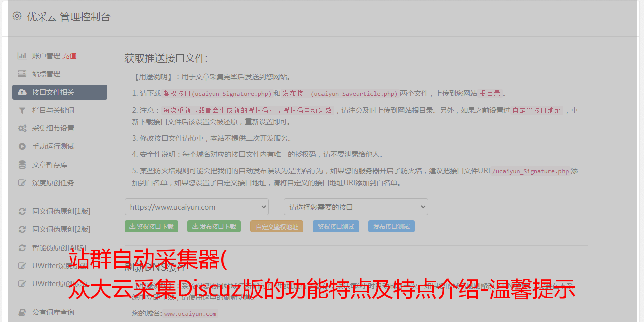Click the blue 鉴权接口测试 button

[x=336, y=226]
